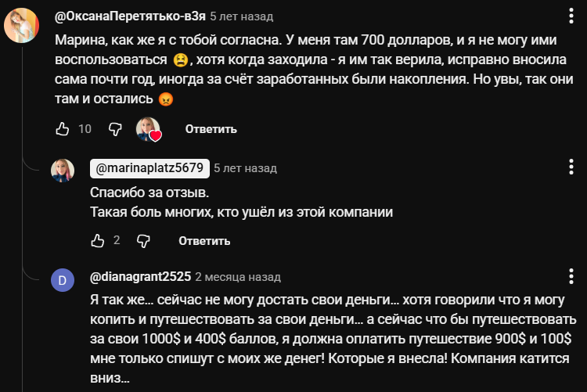Click Oksana's profile avatar
587x392 pixels.
21,27
